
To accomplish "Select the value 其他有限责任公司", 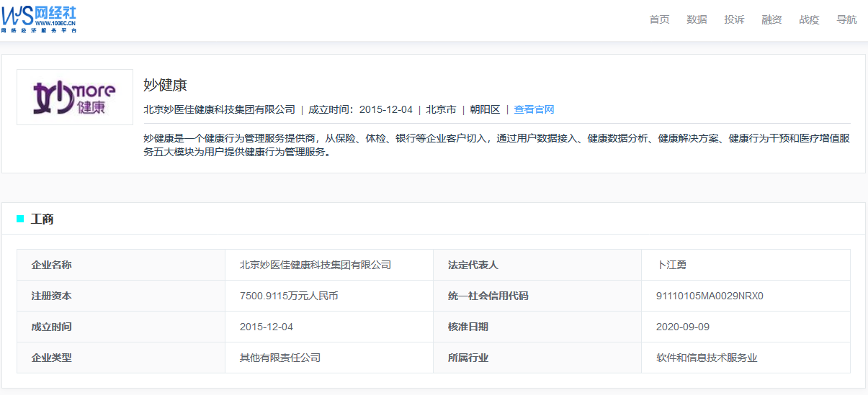I will pos(280,358).
